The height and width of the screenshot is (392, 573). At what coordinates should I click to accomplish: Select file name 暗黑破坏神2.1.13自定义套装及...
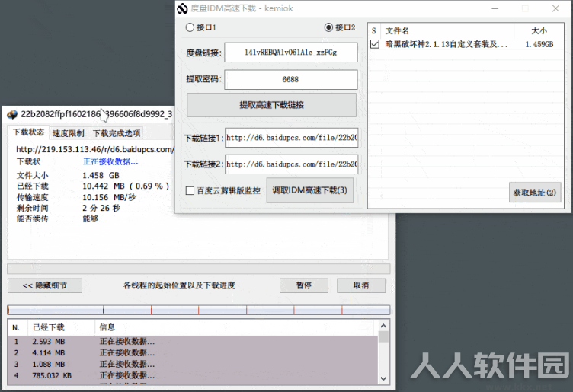(x=447, y=44)
